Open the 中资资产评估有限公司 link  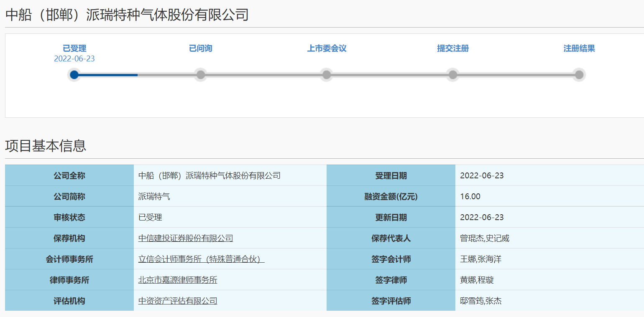click(178, 301)
